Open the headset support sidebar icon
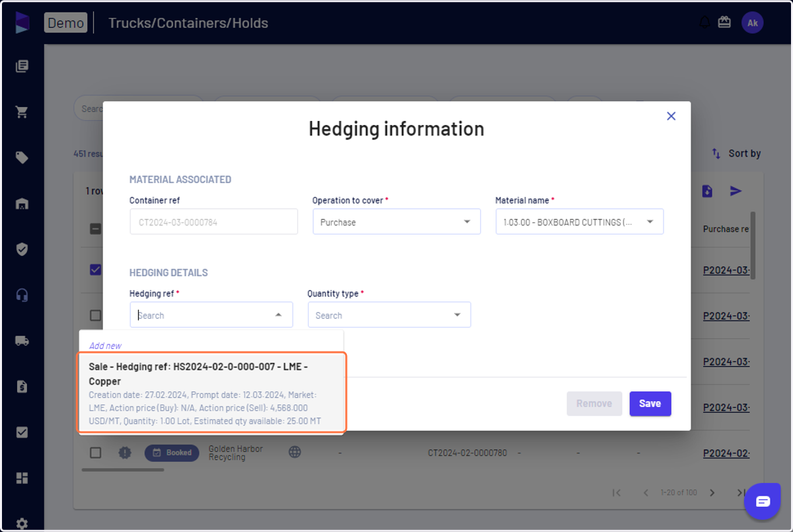The image size is (793, 532). pyautogui.click(x=22, y=295)
